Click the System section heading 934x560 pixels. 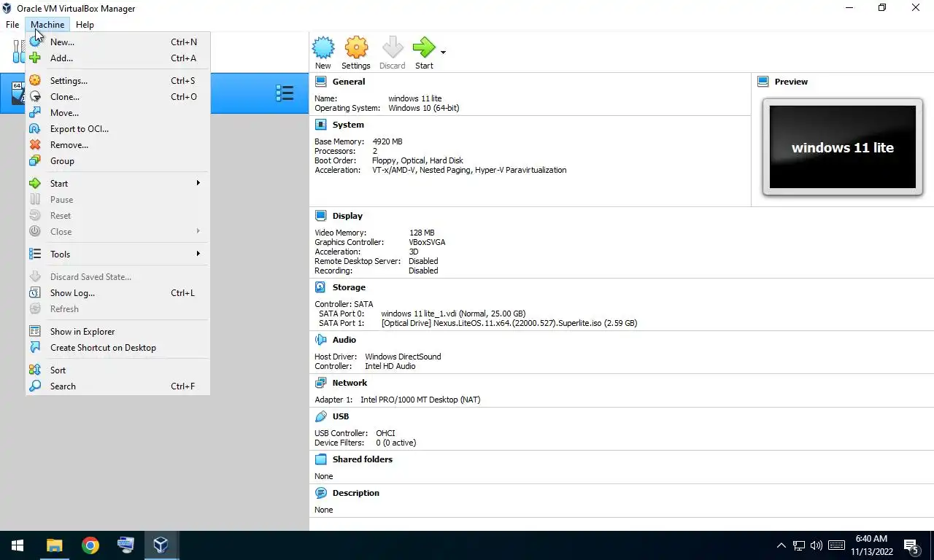point(348,125)
